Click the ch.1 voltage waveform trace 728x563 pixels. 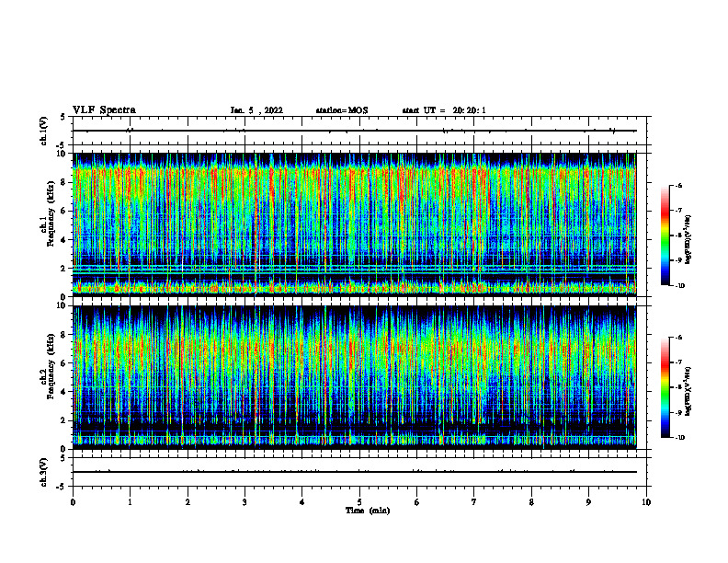click(354, 131)
